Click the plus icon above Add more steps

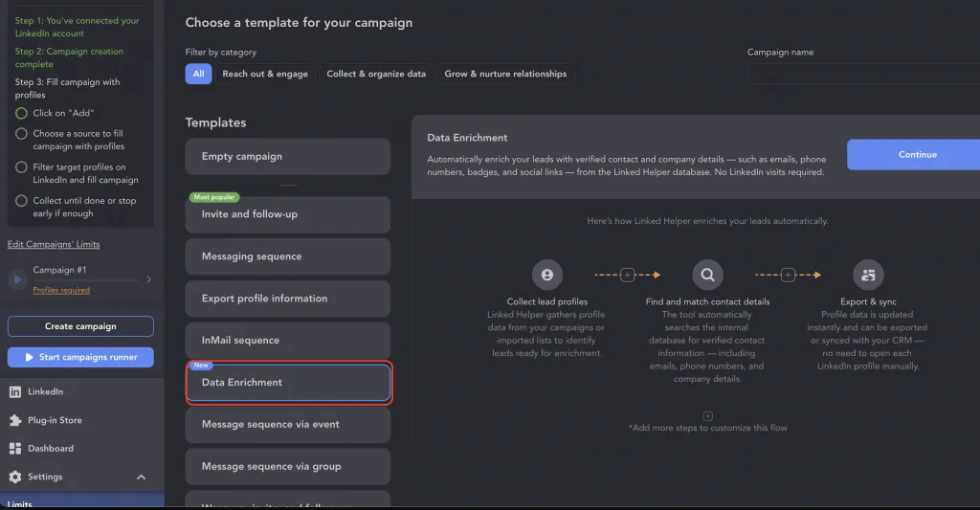tap(707, 415)
